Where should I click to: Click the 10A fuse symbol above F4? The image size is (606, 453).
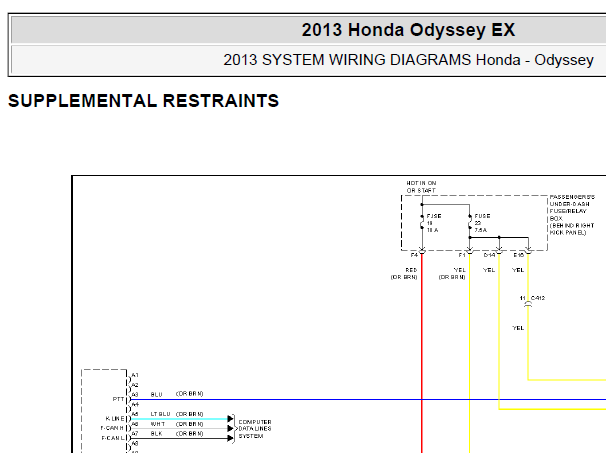[x=422, y=223]
